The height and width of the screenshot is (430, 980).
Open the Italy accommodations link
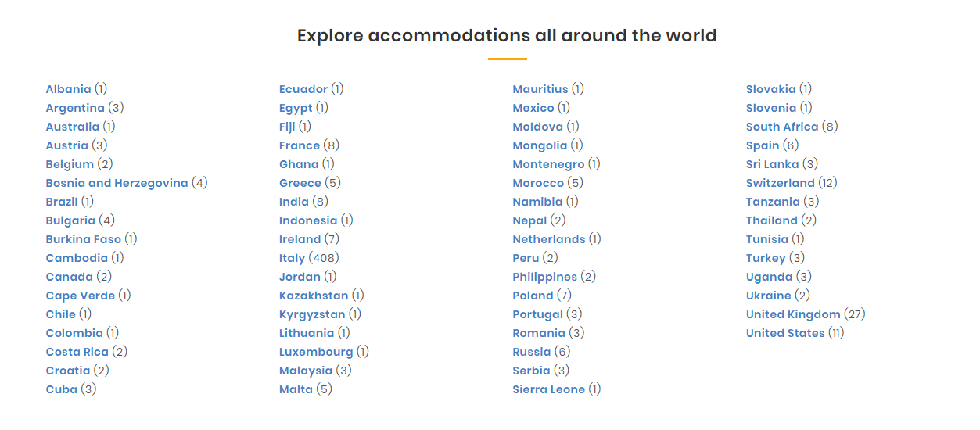tap(292, 258)
